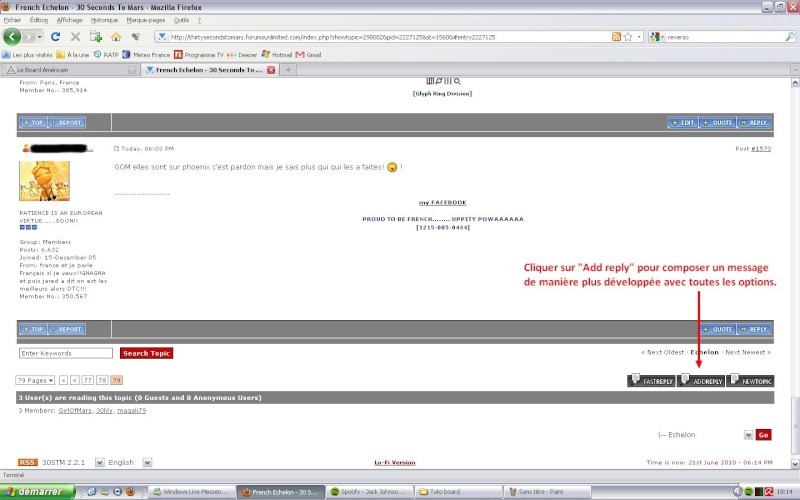Screen dimensions: 800x500
Task: Click the FASTREPLY button
Action: pos(652,381)
